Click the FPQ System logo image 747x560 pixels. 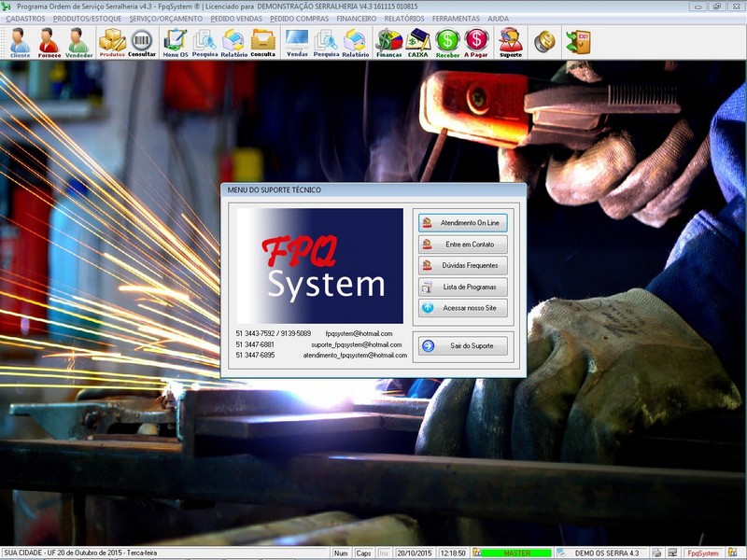319,266
